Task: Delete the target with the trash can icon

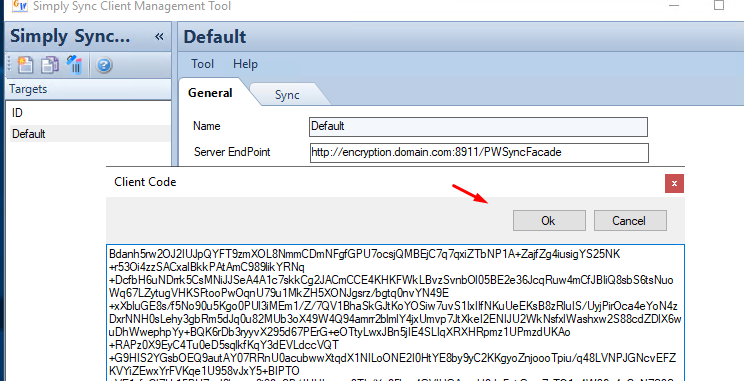Action: point(74,65)
